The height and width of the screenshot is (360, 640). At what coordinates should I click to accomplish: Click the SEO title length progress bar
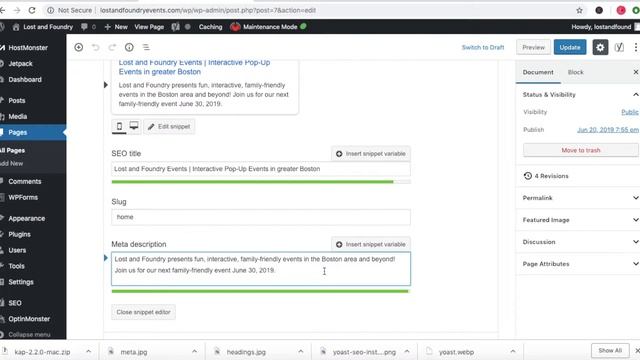[x=261, y=182]
